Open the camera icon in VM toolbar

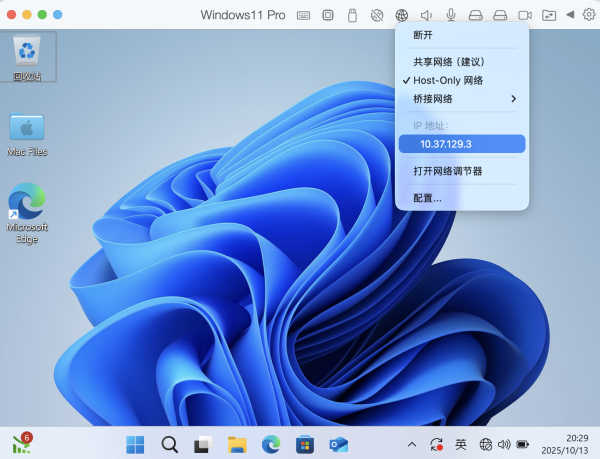click(524, 15)
